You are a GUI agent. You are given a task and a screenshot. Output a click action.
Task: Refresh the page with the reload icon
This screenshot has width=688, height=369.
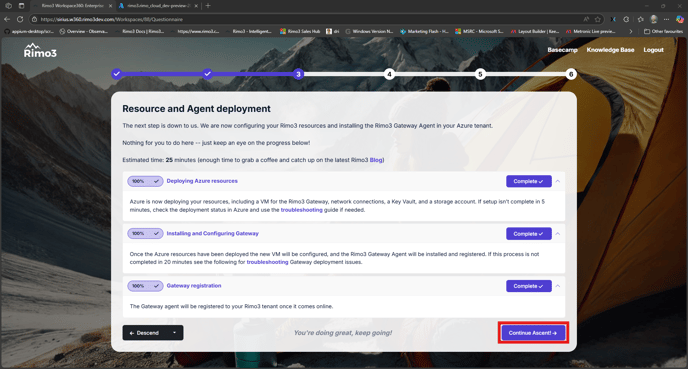[20, 19]
